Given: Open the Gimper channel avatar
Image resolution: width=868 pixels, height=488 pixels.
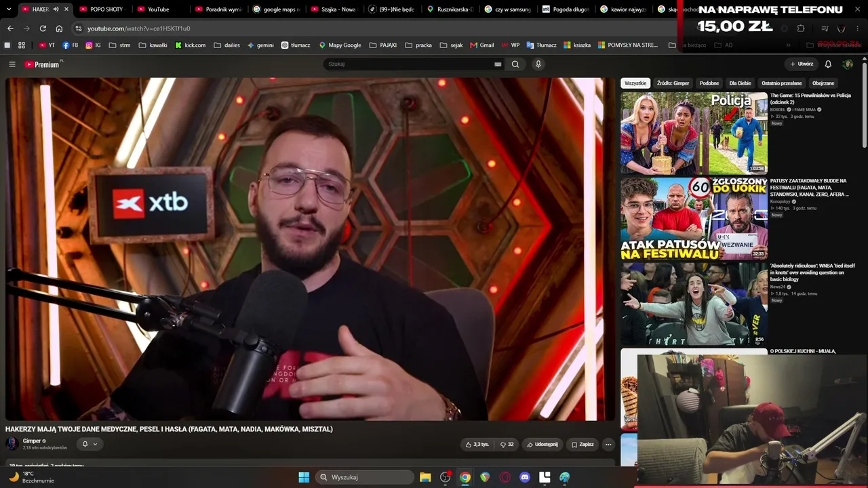Looking at the screenshot, I should [12, 444].
